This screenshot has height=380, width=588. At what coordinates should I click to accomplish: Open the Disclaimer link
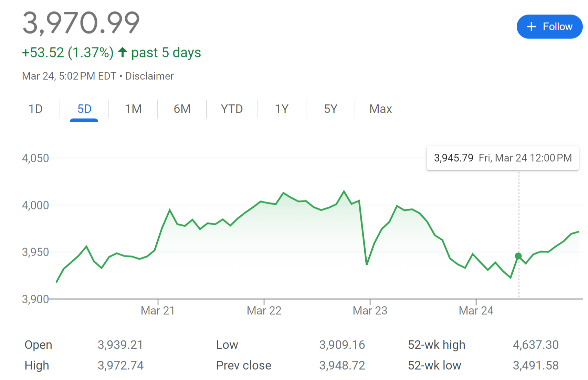[149, 76]
